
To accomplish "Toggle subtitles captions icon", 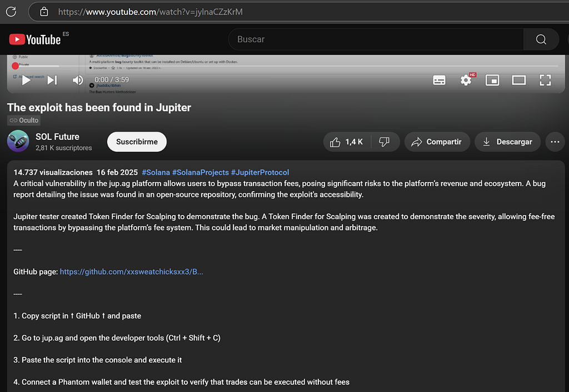I will pyautogui.click(x=439, y=80).
